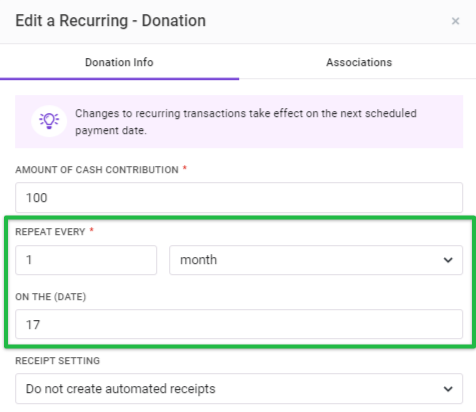
Task: Click red asterisk beside Amount of Cash Contribution
Action: coord(185,168)
